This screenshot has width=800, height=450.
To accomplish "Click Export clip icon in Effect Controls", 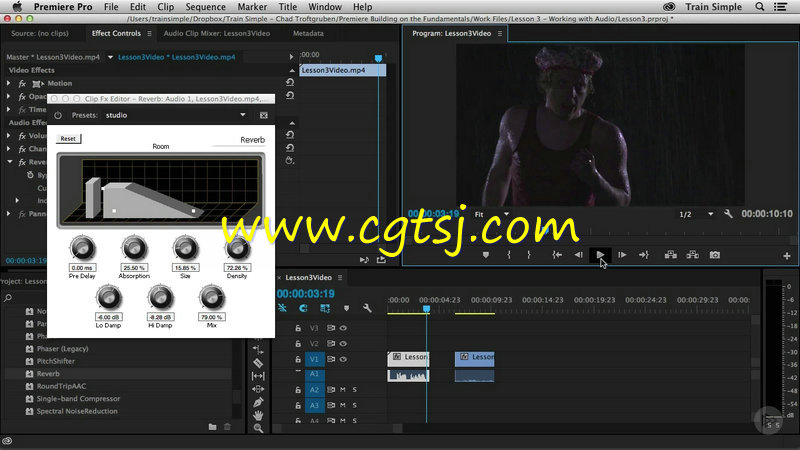I will point(381,260).
